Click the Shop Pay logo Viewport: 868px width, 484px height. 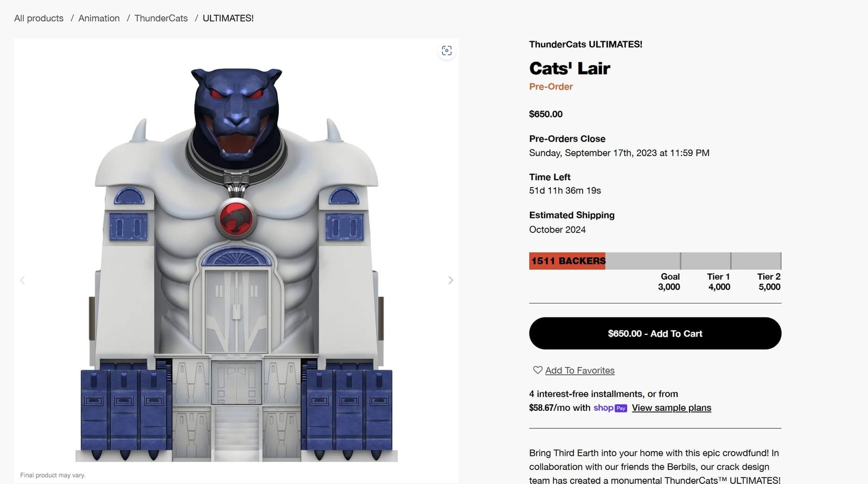[x=610, y=408]
